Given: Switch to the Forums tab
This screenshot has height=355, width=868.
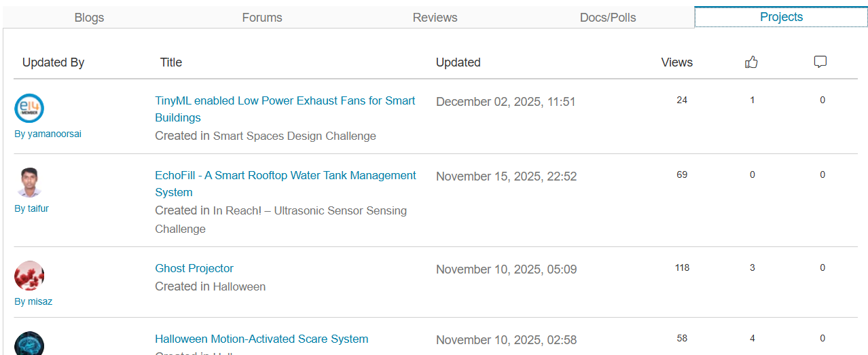Looking at the screenshot, I should click(262, 18).
